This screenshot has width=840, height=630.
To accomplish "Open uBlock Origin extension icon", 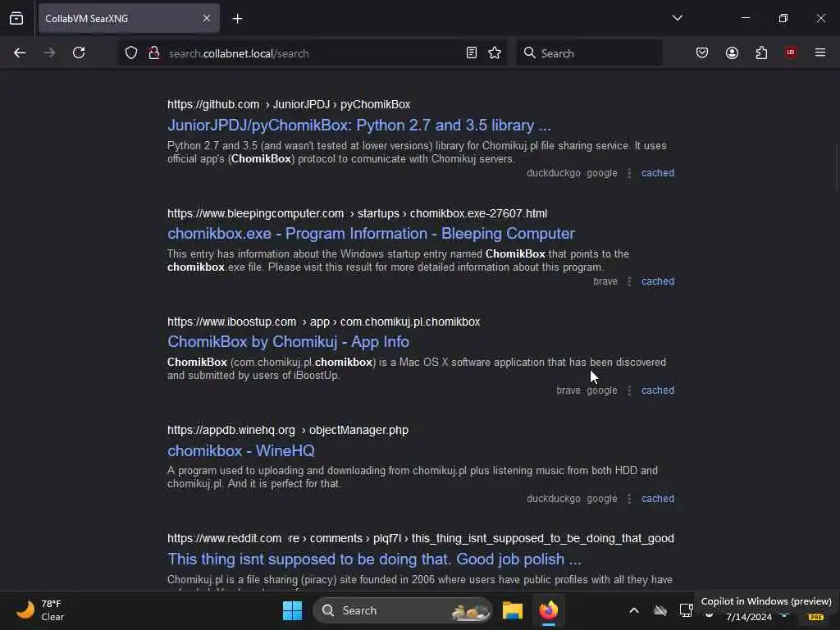I will [791, 52].
